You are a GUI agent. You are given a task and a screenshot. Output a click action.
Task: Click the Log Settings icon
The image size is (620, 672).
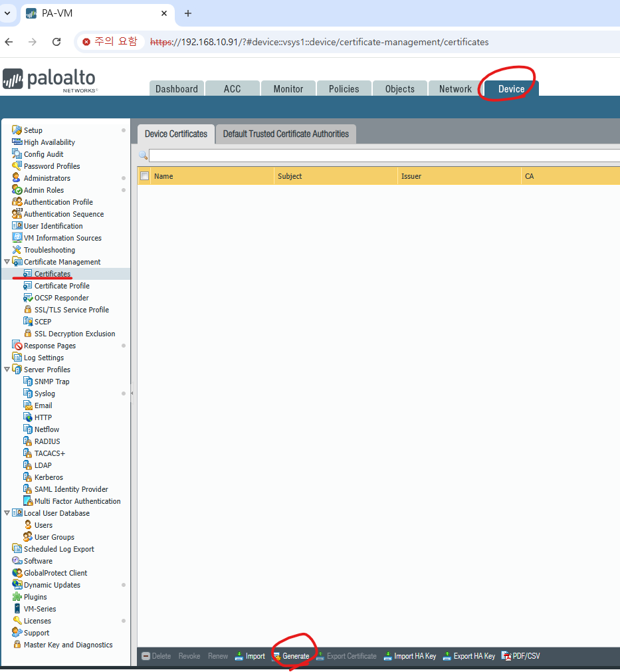[x=17, y=358]
